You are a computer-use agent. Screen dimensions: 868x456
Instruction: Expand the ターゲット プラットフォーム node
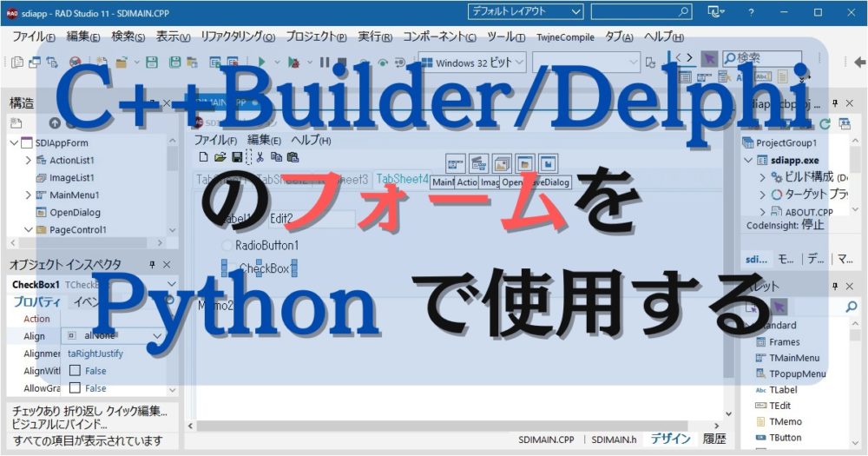point(762,195)
